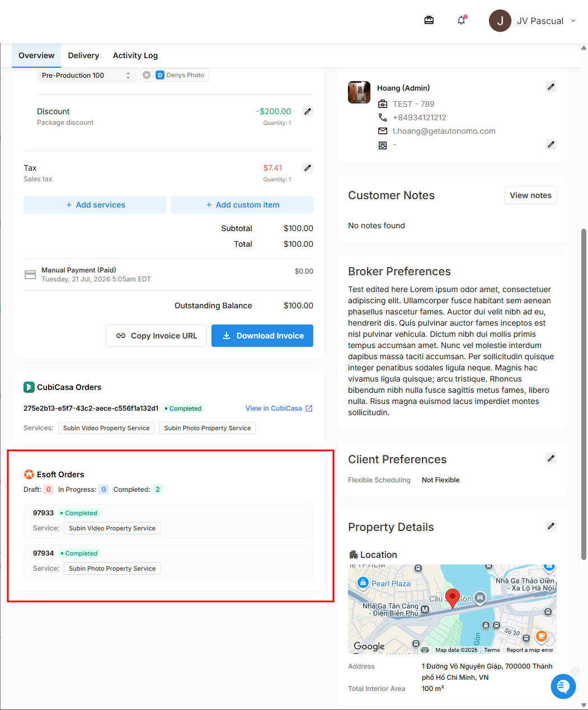
Task: Click the page vertical scrollbar thumb
Action: coord(584,394)
